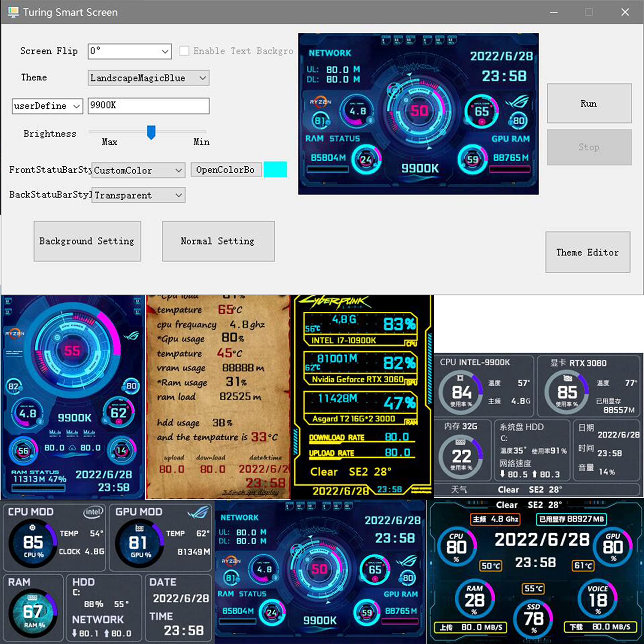The width and height of the screenshot is (644, 644).
Task: Open BackStatuBarStyle Transparent dropdown
Action: click(x=138, y=195)
